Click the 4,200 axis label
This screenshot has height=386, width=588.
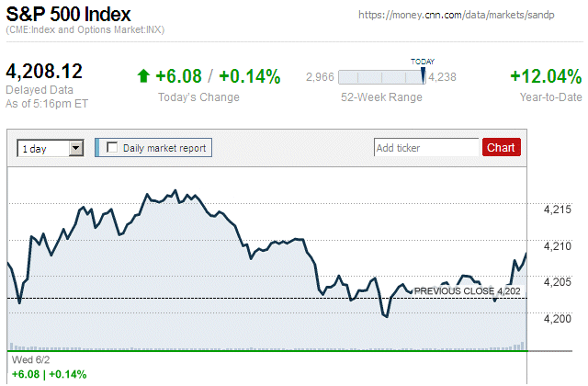(x=558, y=319)
